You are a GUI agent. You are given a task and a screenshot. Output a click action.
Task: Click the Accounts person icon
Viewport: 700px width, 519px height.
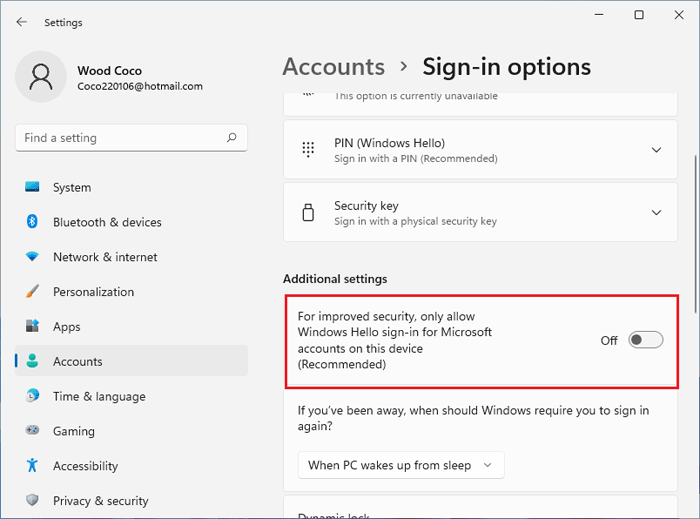32,361
